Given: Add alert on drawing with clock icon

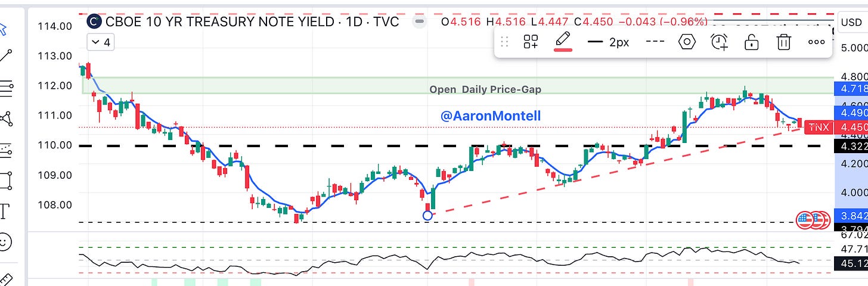Looking at the screenshot, I should tap(720, 42).
